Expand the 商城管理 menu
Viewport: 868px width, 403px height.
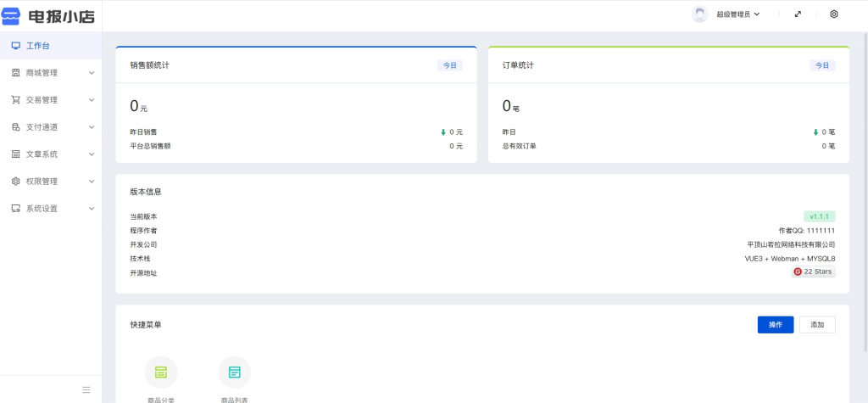pyautogui.click(x=51, y=73)
